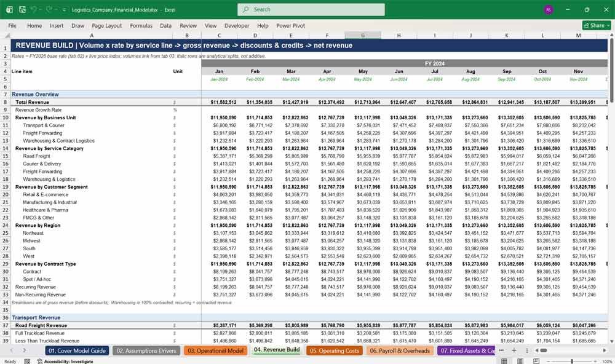
Task: Switch to sheet 05. Operating Costs
Action: [x=335, y=350]
